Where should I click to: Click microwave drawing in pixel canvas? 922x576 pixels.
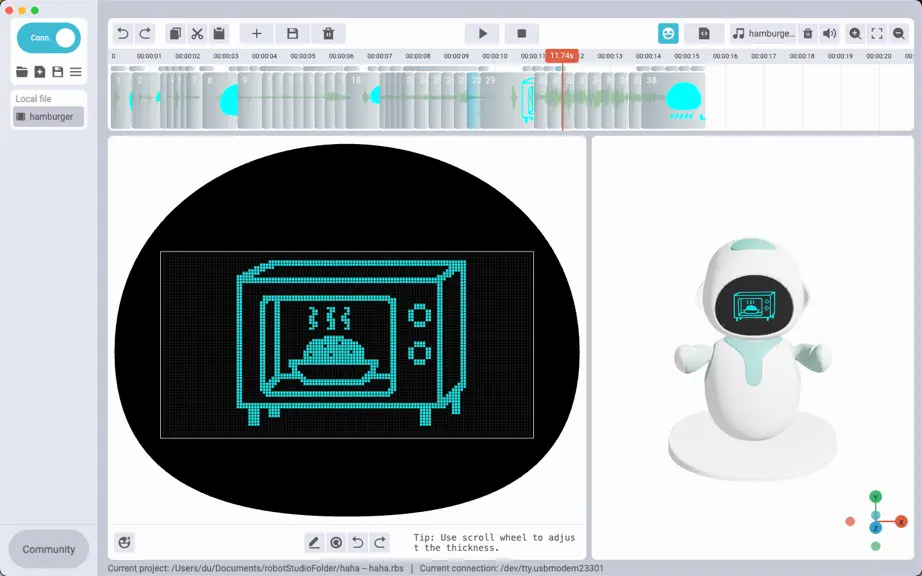click(352, 343)
